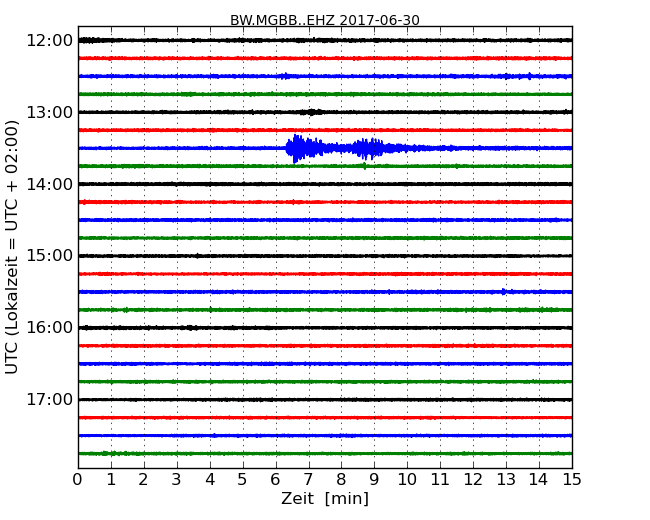
Task: Click x-axis tick label 9
Action: click(x=374, y=480)
